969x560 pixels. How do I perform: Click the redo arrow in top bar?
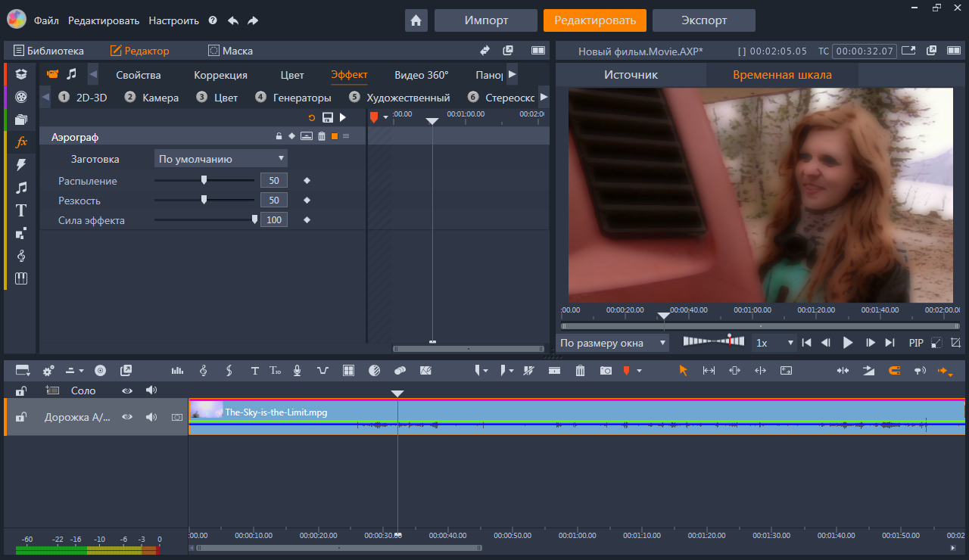pos(253,20)
